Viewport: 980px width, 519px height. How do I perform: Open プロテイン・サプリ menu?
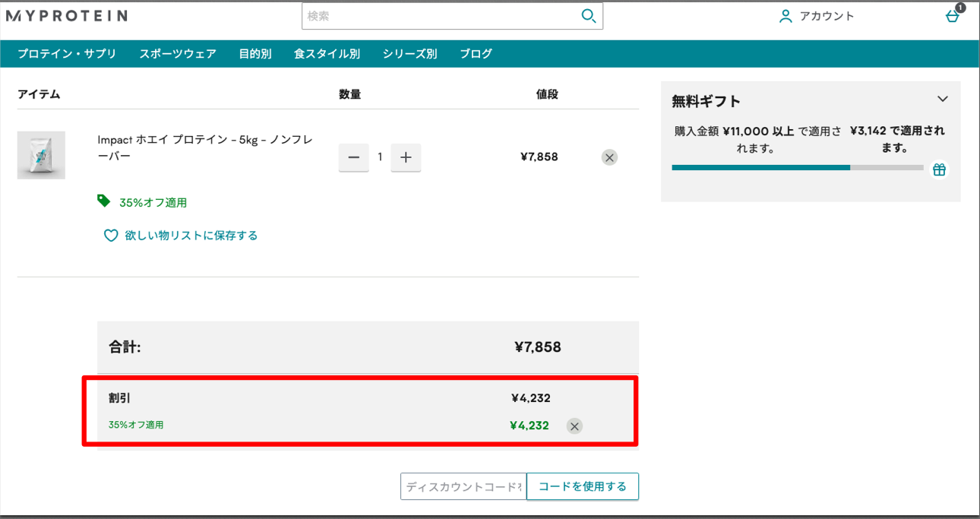pos(67,54)
